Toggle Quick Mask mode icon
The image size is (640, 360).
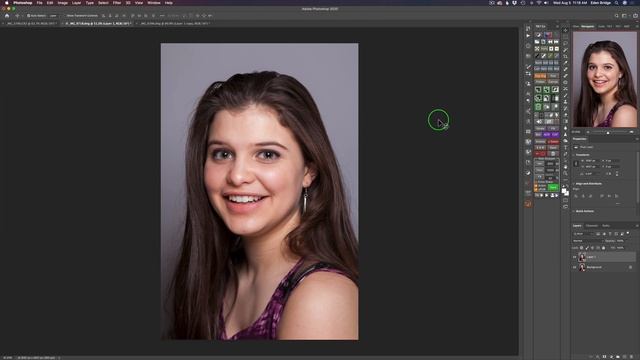click(x=565, y=200)
